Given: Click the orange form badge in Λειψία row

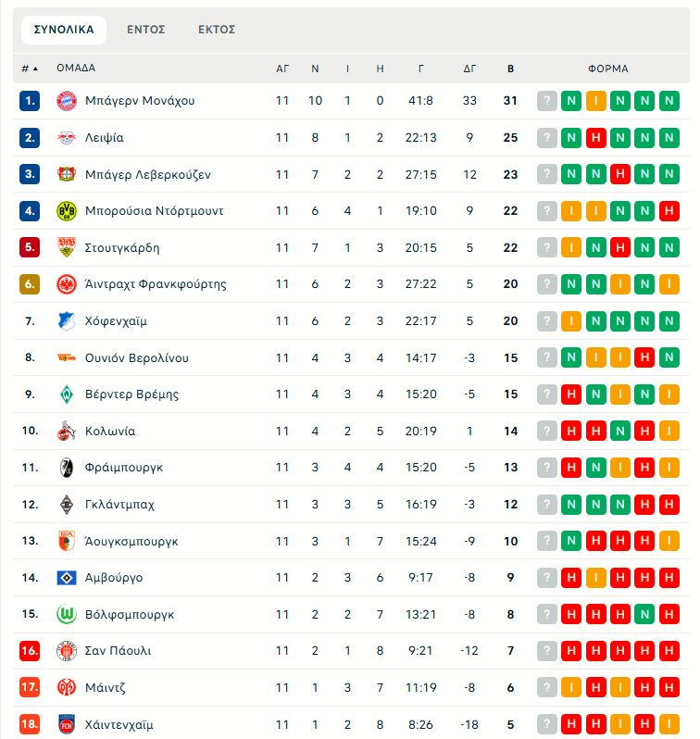Looking at the screenshot, I should 596,137.
